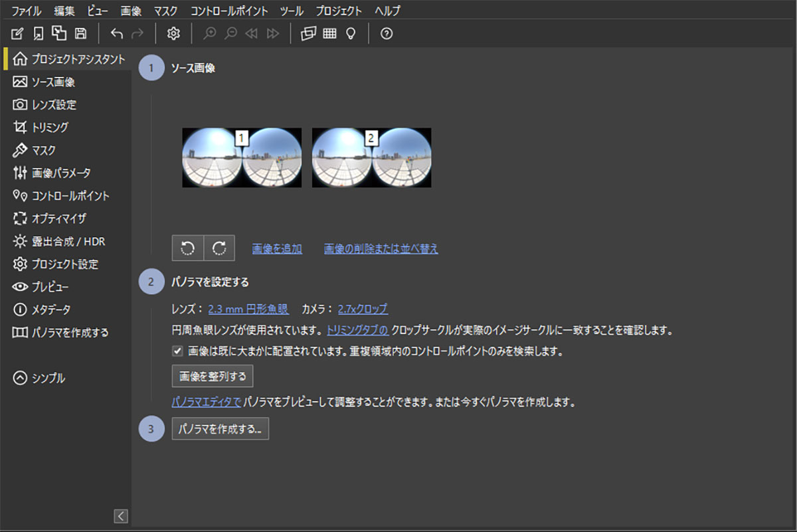The image size is (797, 532).
Task: Rotate images counterclockwise button
Action: [x=188, y=248]
